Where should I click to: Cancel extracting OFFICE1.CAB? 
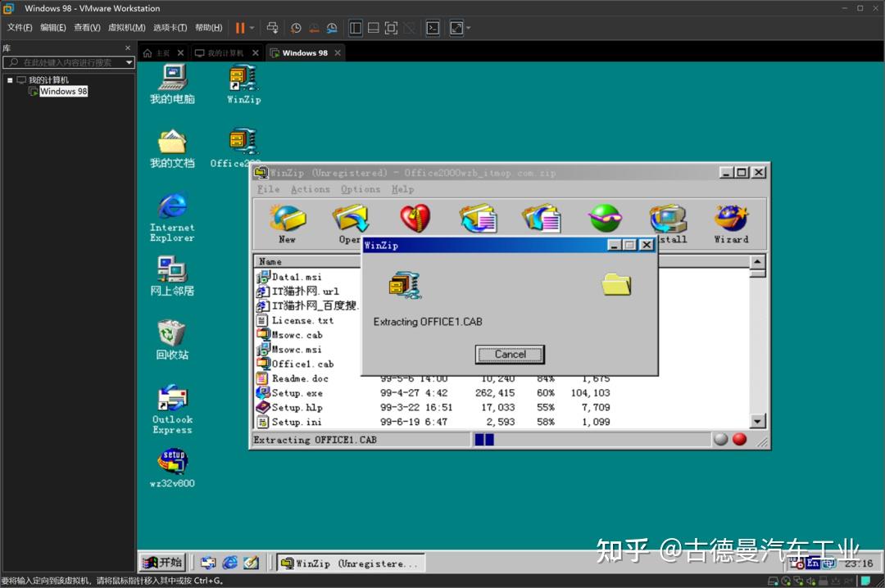(509, 354)
